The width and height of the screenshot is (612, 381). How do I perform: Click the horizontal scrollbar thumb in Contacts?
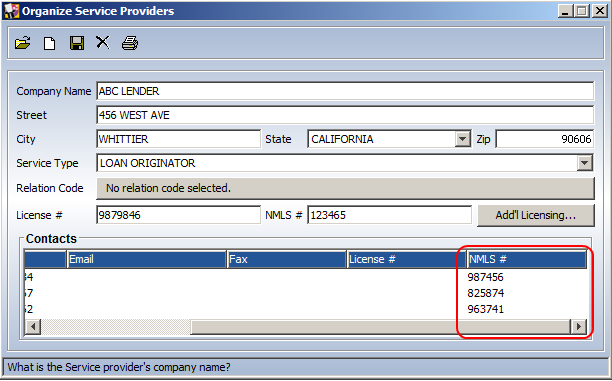click(381, 327)
